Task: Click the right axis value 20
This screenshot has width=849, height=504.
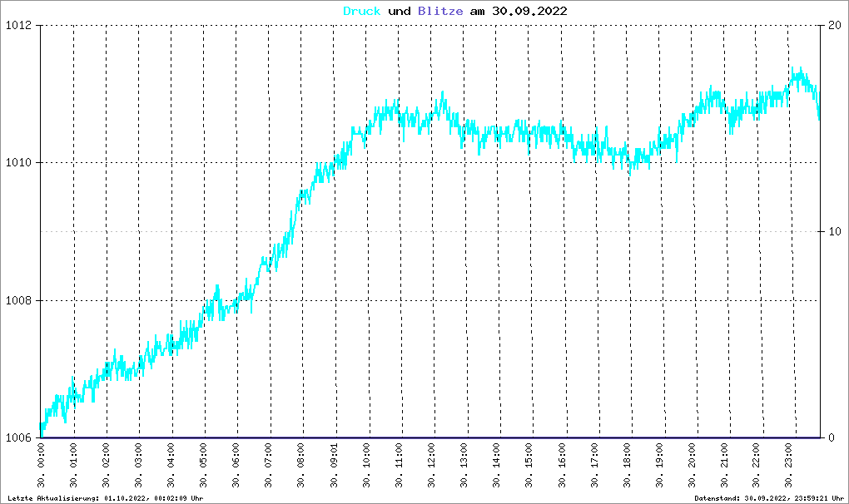Action: click(835, 26)
